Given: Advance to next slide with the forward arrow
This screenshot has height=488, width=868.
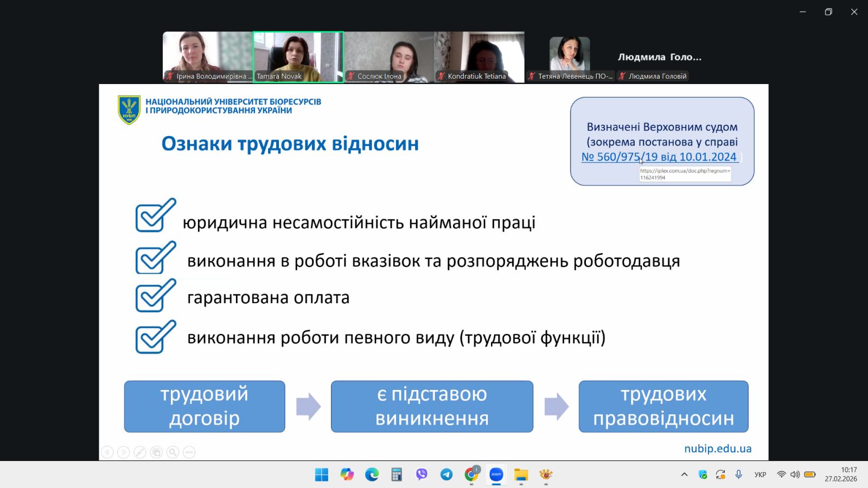Looking at the screenshot, I should tap(124, 452).
